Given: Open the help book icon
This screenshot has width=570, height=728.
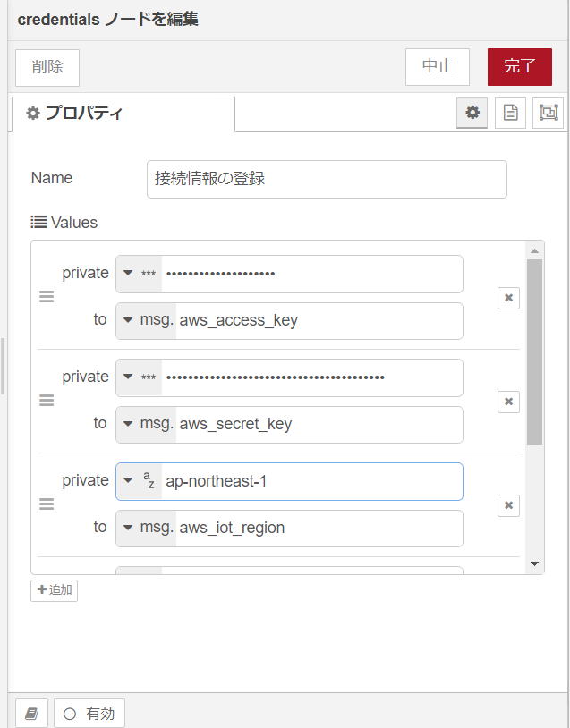Looking at the screenshot, I should click(31, 714).
